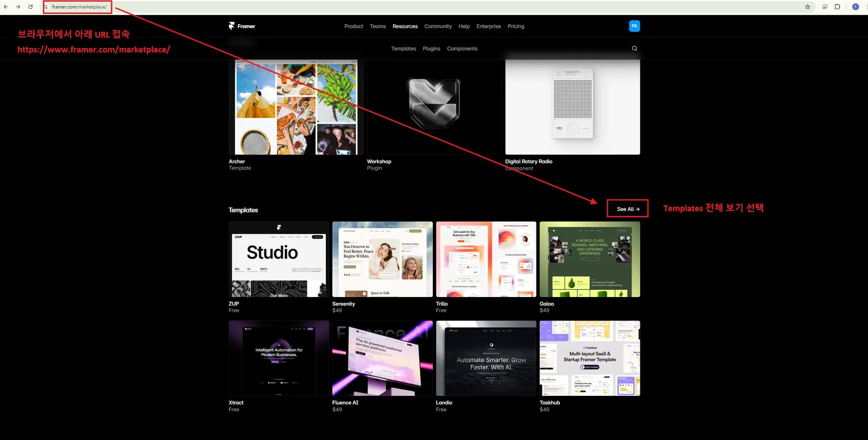Click the $49 price under Sereenity
The width and height of the screenshot is (868, 440).
pos(337,311)
